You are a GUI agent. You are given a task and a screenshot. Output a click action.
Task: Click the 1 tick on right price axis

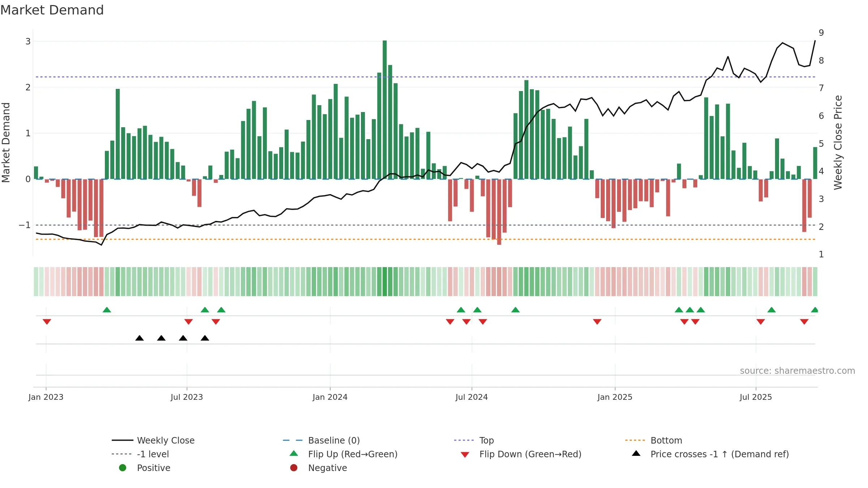(x=821, y=254)
